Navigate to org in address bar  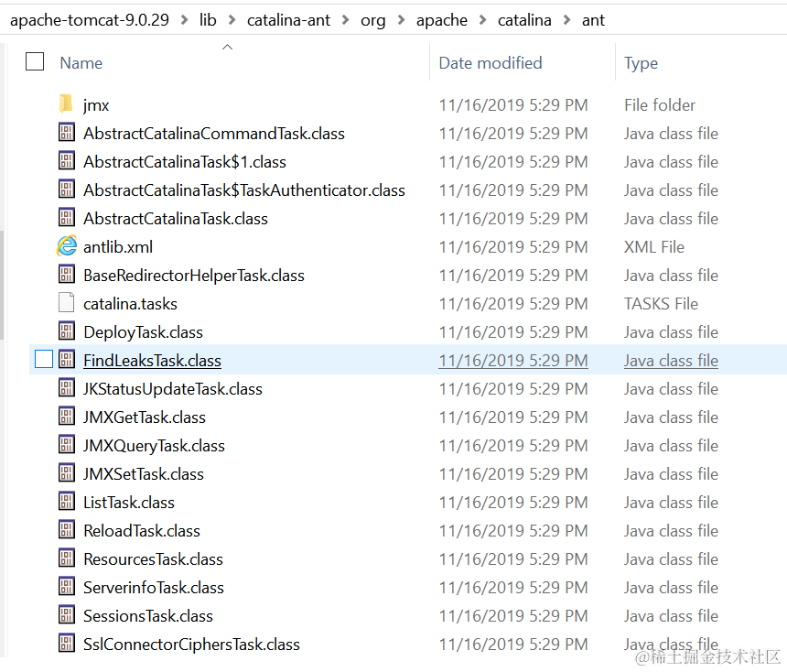click(373, 20)
